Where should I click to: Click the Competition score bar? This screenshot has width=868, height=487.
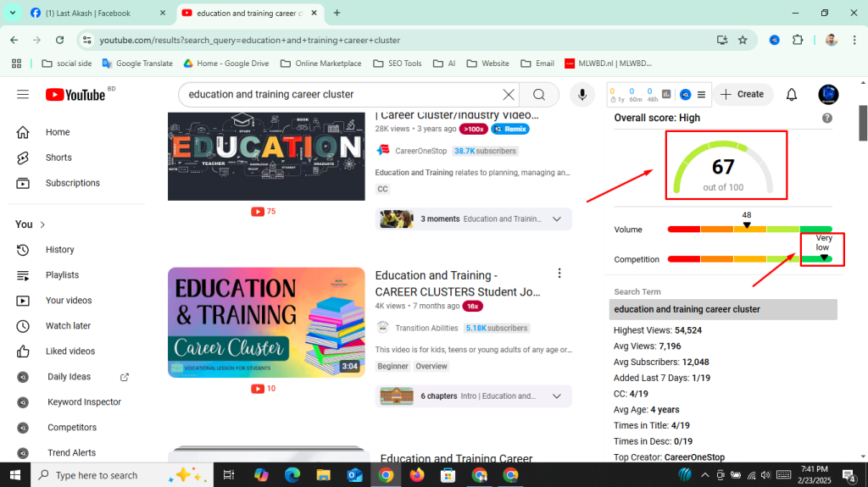click(749, 259)
